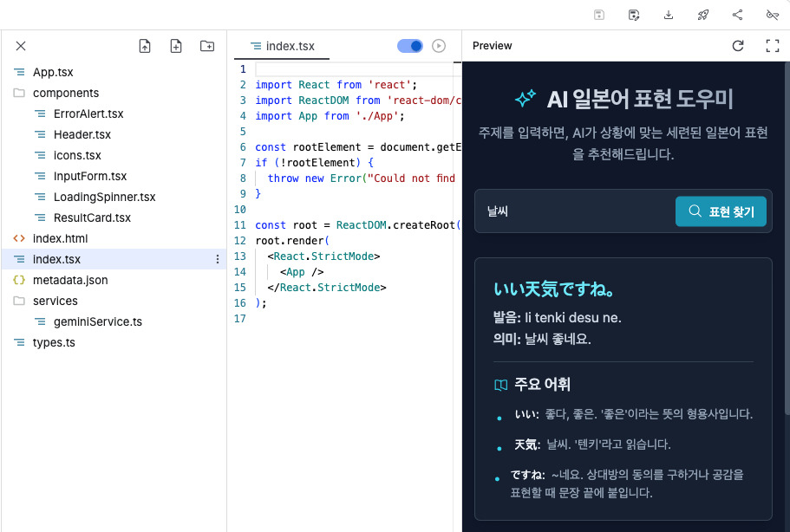Click code line 2 import React

click(336, 85)
